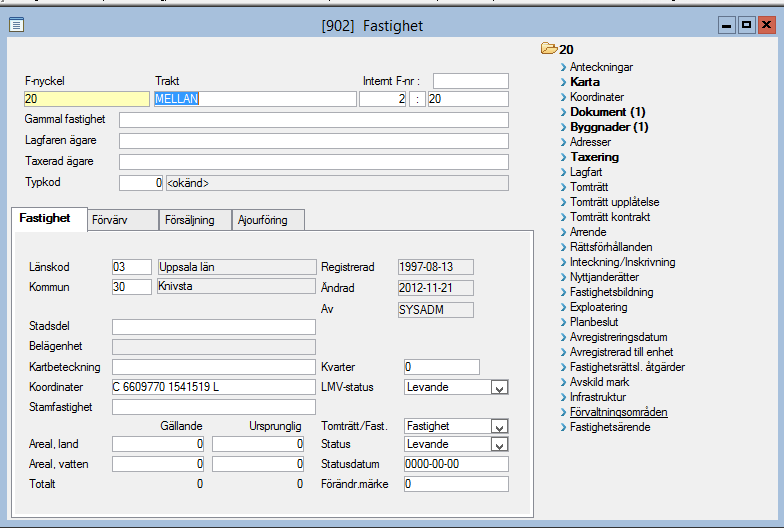
Task: Click the Förändr.märke field
Action: (x=456, y=484)
